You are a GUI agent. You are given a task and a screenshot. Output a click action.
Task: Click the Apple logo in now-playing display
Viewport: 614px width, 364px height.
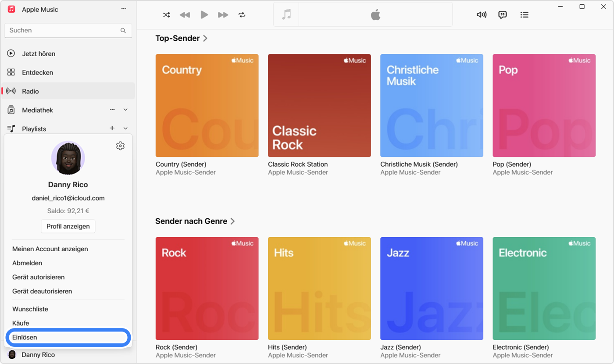[x=375, y=15]
